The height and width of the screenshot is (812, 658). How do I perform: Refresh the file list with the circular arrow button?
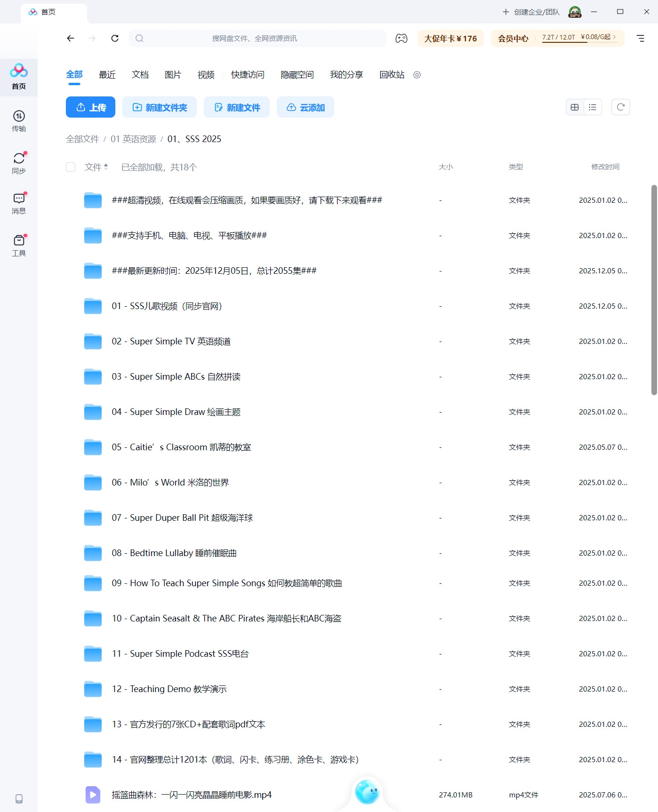620,107
